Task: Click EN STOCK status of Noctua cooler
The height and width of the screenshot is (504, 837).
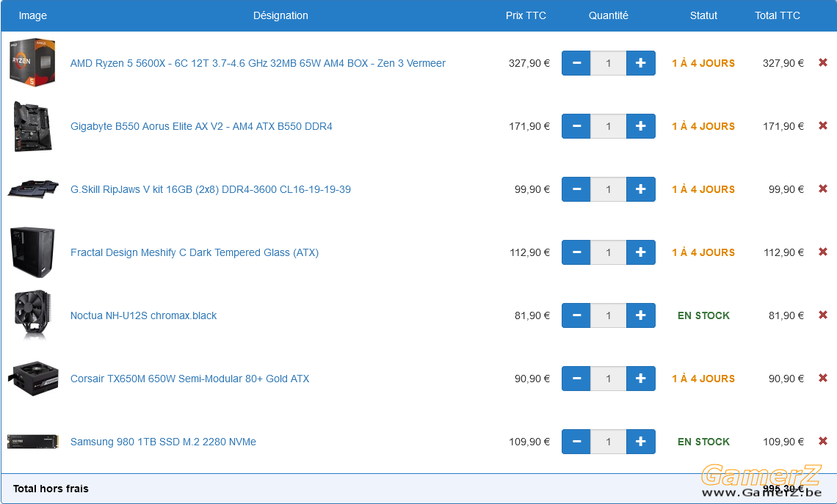Action: pos(703,315)
